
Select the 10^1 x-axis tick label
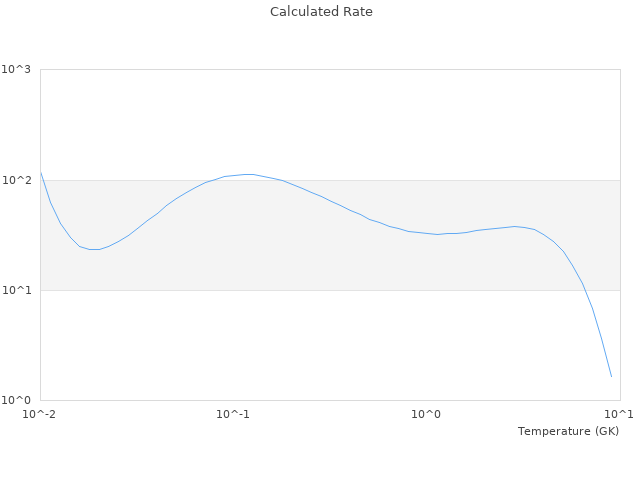click(x=619, y=414)
